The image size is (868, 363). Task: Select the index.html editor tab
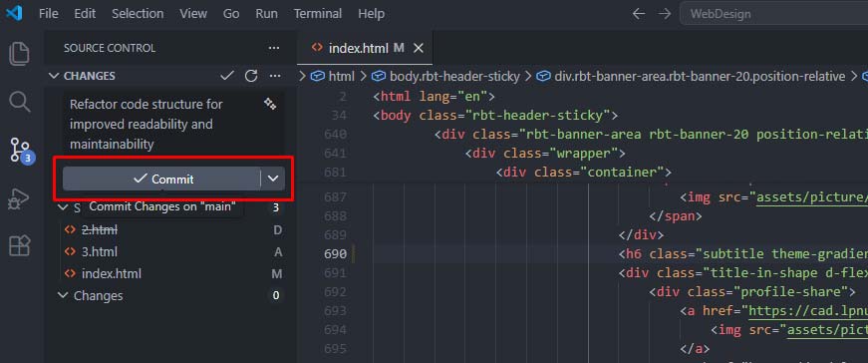365,48
